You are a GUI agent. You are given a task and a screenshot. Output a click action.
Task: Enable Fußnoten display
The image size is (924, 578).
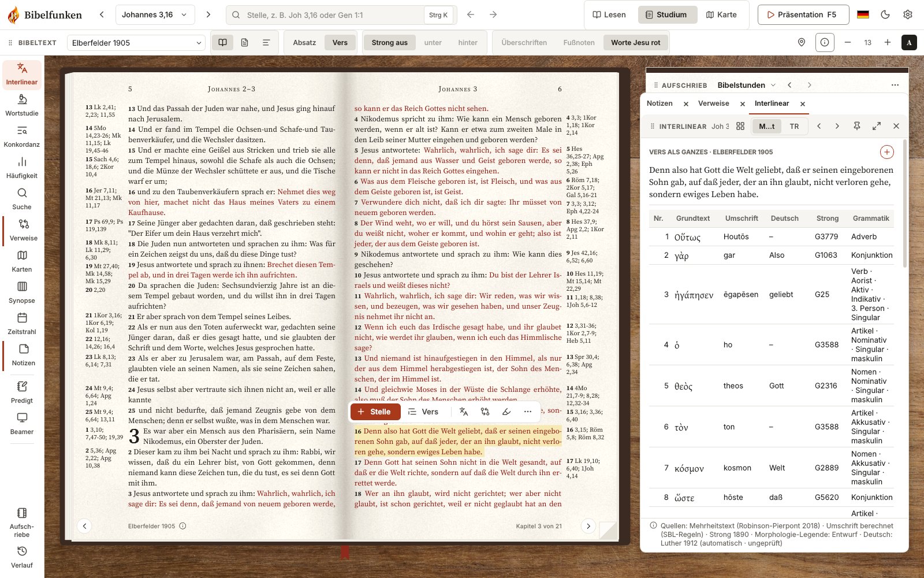coord(579,43)
